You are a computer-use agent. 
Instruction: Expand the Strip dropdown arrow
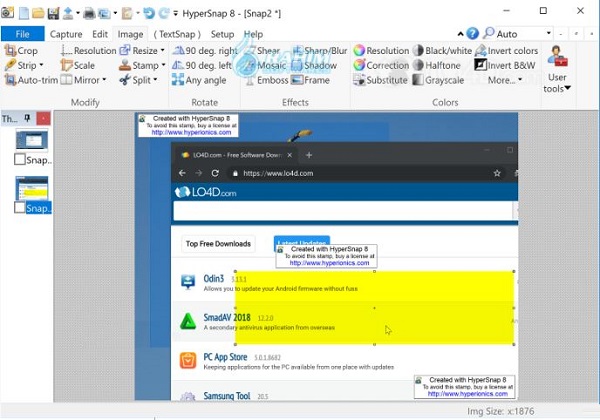[41, 65]
